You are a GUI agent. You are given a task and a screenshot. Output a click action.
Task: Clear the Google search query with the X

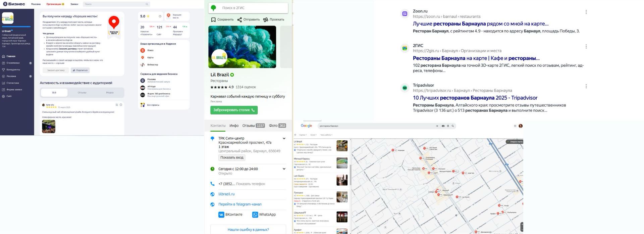pyautogui.click(x=437, y=126)
